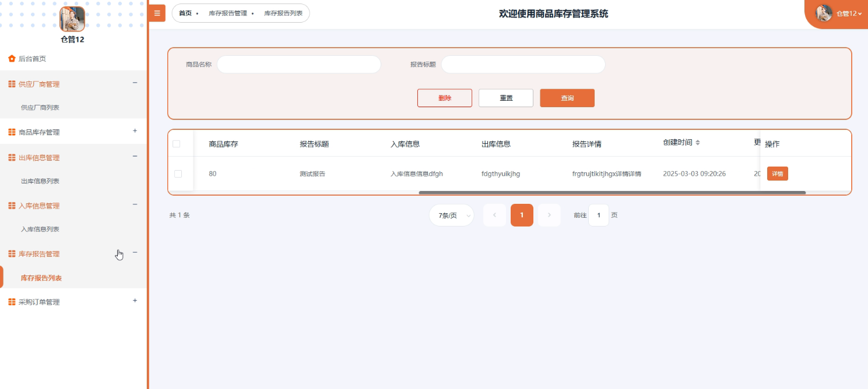This screenshot has width=868, height=389.
Task: Click the 入库信息信息dfgh cell
Action: (417, 174)
